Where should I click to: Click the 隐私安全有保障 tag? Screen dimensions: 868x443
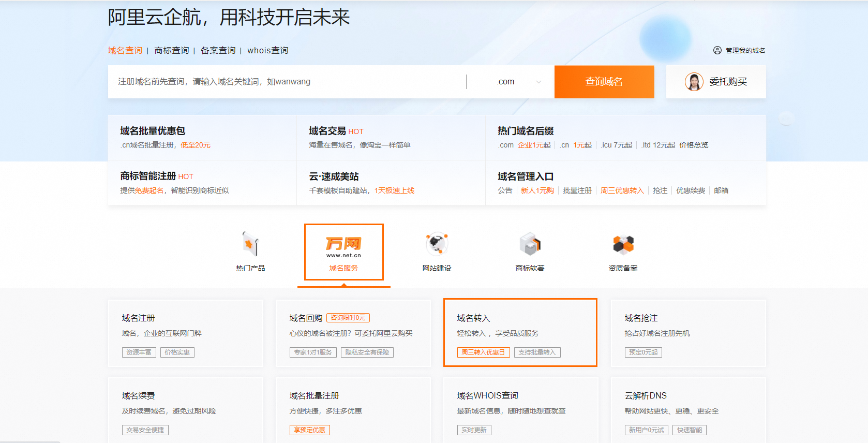pos(367,352)
